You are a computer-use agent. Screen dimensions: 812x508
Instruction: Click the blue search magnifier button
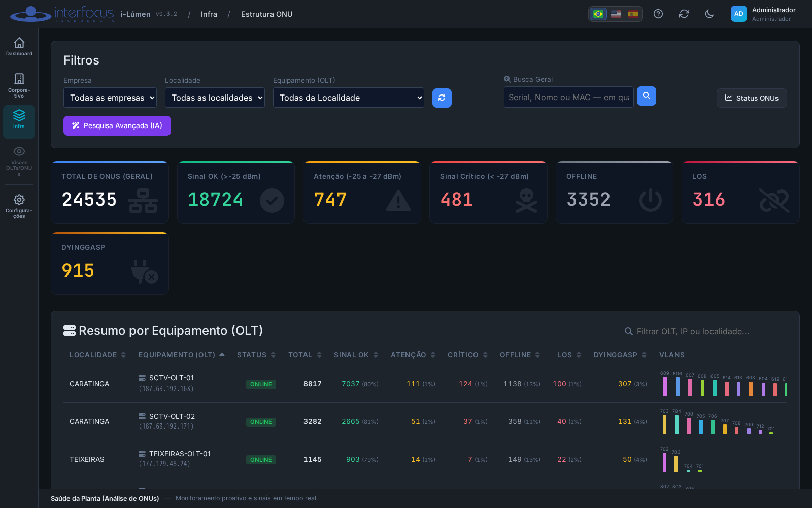647,96
